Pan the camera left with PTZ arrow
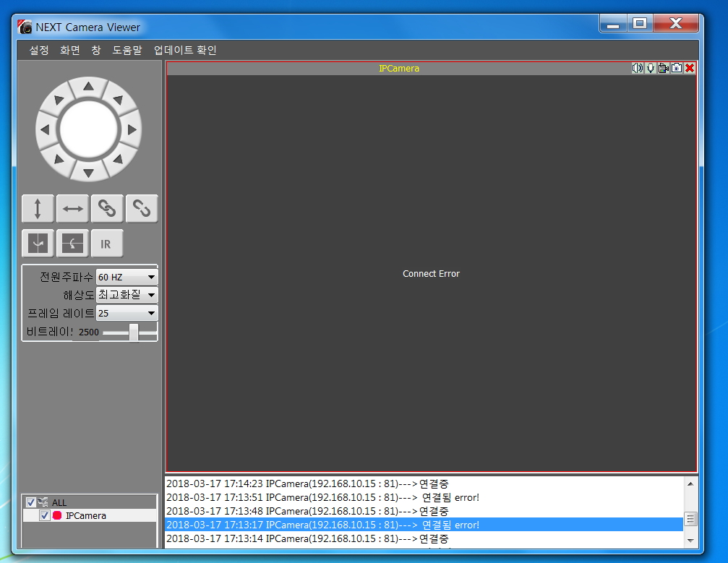This screenshot has height=563, width=728. [x=45, y=130]
